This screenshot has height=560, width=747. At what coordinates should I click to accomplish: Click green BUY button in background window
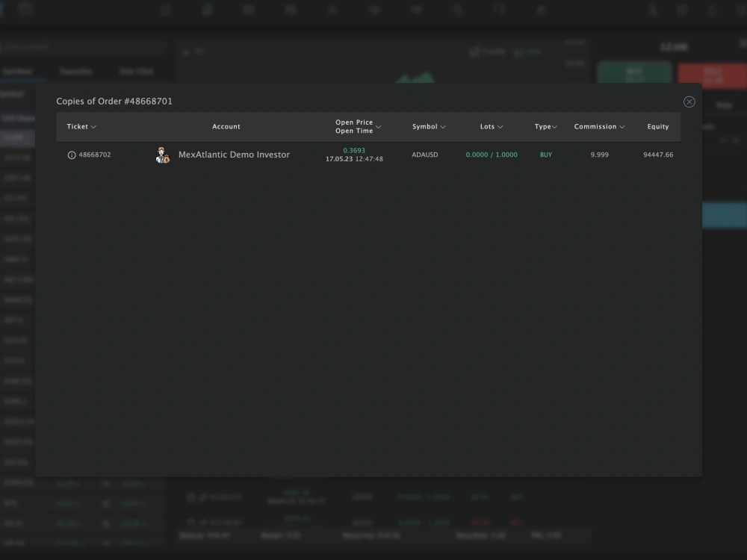[x=634, y=72]
